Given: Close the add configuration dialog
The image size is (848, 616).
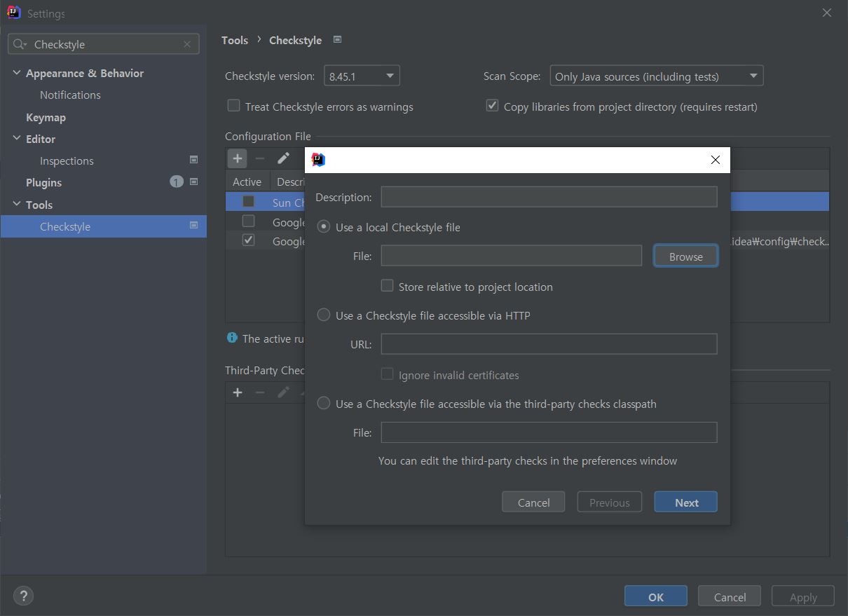Looking at the screenshot, I should click(716, 160).
